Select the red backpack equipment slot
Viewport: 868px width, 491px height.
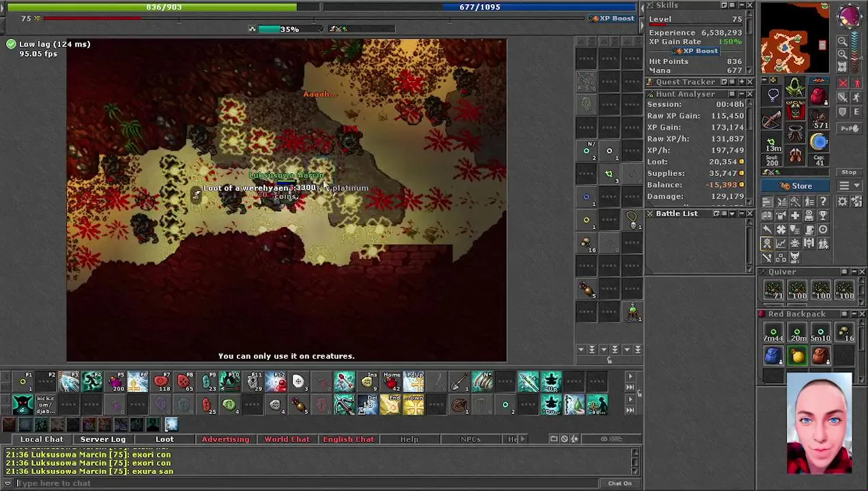[819, 95]
